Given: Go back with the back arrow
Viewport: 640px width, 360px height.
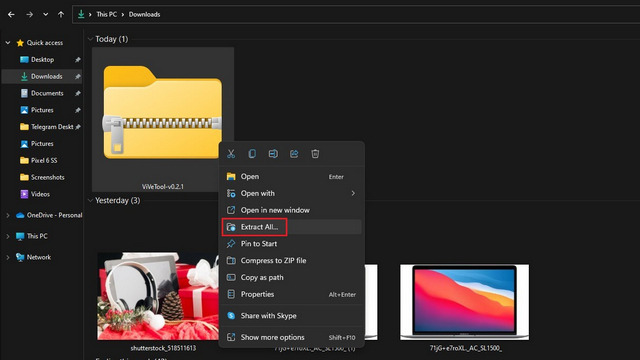Looking at the screenshot, I should coord(11,14).
